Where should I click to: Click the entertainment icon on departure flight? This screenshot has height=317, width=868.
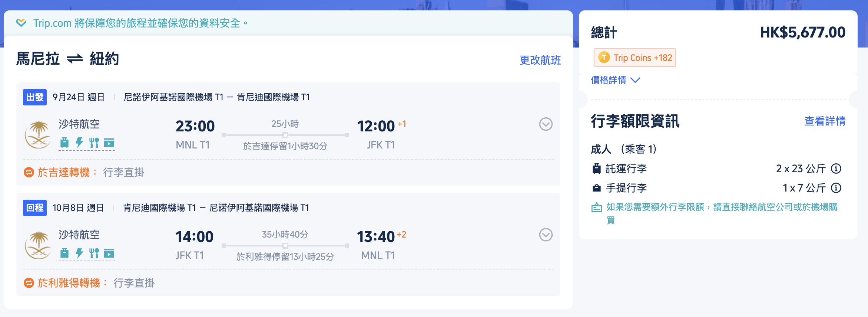coord(109,143)
